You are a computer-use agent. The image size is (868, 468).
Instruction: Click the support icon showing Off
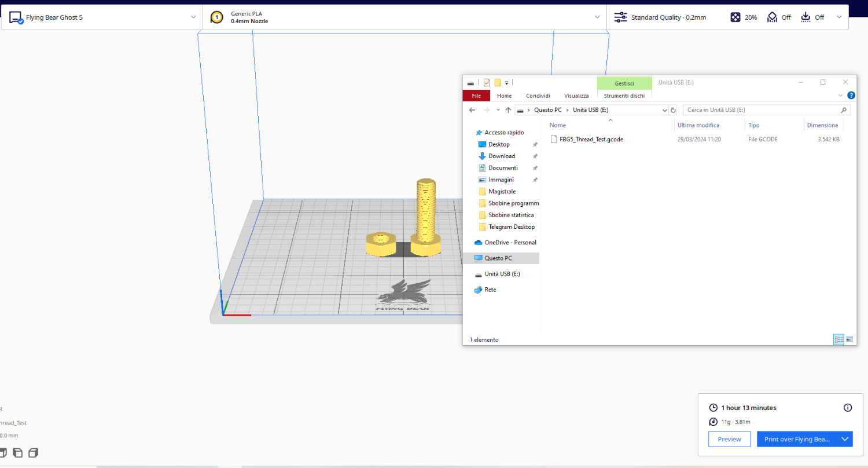pos(772,17)
